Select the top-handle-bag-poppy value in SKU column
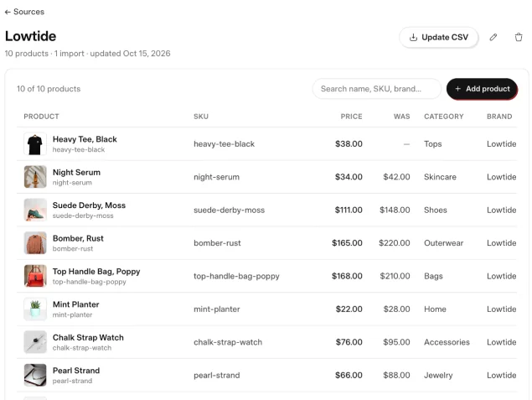 pyautogui.click(x=236, y=276)
